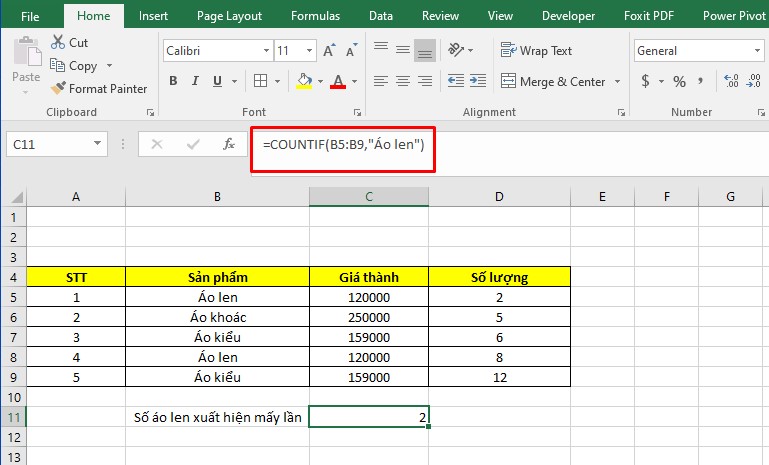The height and width of the screenshot is (465, 769).
Task: Confirm formula entry with the checkmark
Action: click(193, 144)
